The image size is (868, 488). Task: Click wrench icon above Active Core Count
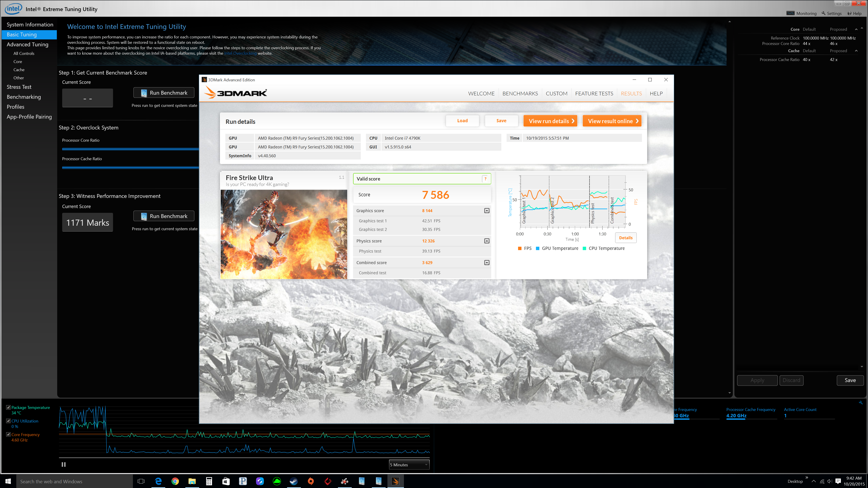(861, 402)
